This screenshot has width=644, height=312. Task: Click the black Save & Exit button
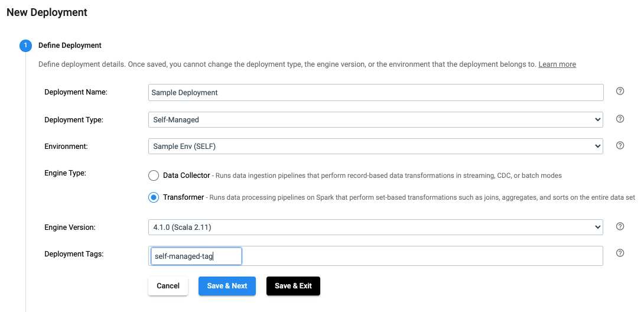(293, 286)
